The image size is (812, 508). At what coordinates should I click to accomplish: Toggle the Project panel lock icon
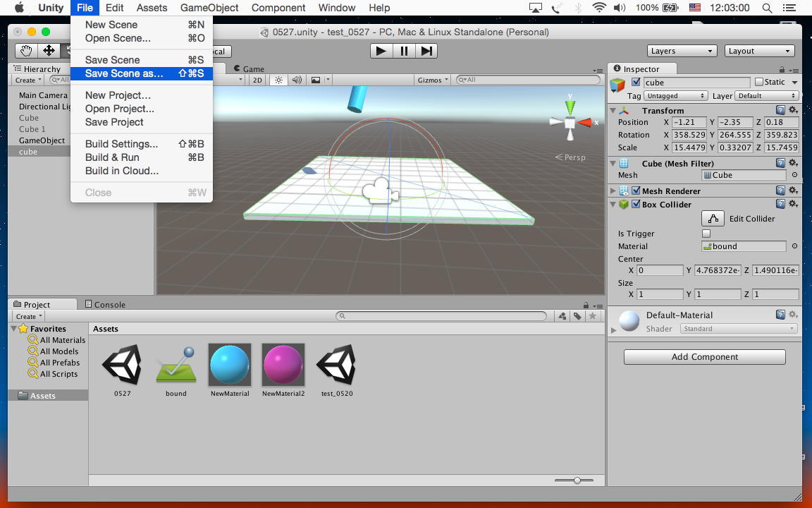pos(586,305)
